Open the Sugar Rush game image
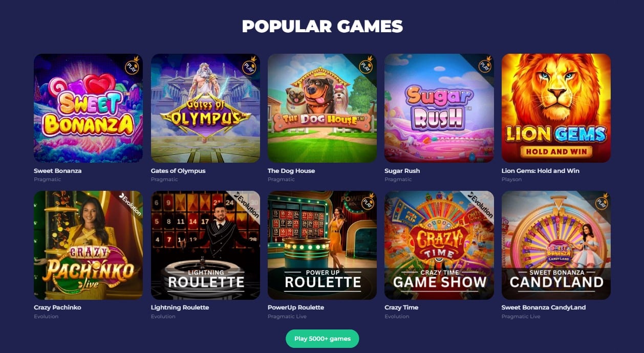Viewport: 644px width, 353px height. tap(439, 108)
